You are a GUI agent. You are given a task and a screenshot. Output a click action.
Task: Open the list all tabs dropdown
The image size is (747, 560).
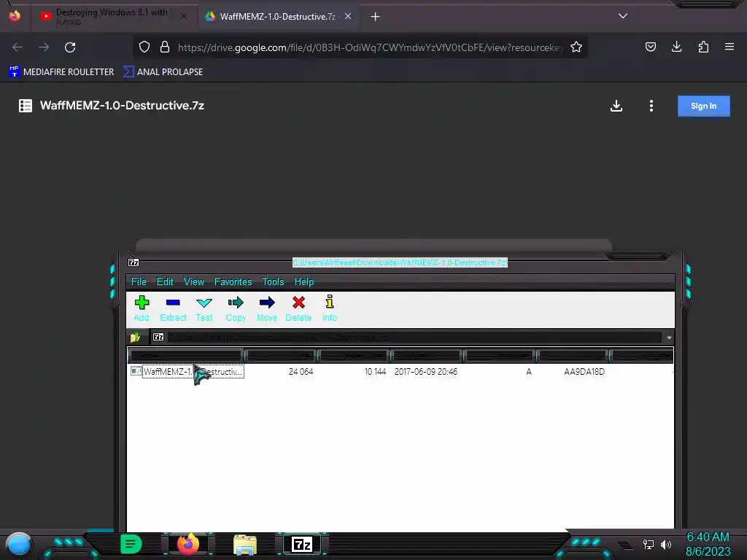coord(623,16)
